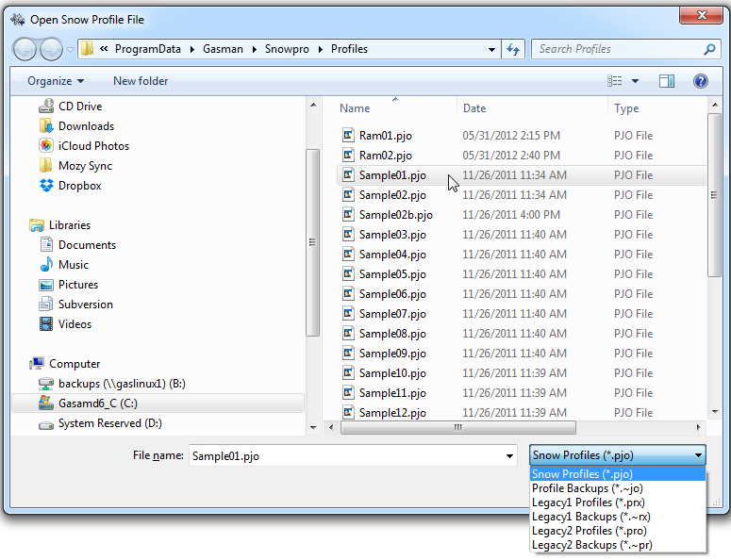This screenshot has width=731, height=560.
Task: Click the horizontal scrollbar in file list
Action: click(458, 428)
